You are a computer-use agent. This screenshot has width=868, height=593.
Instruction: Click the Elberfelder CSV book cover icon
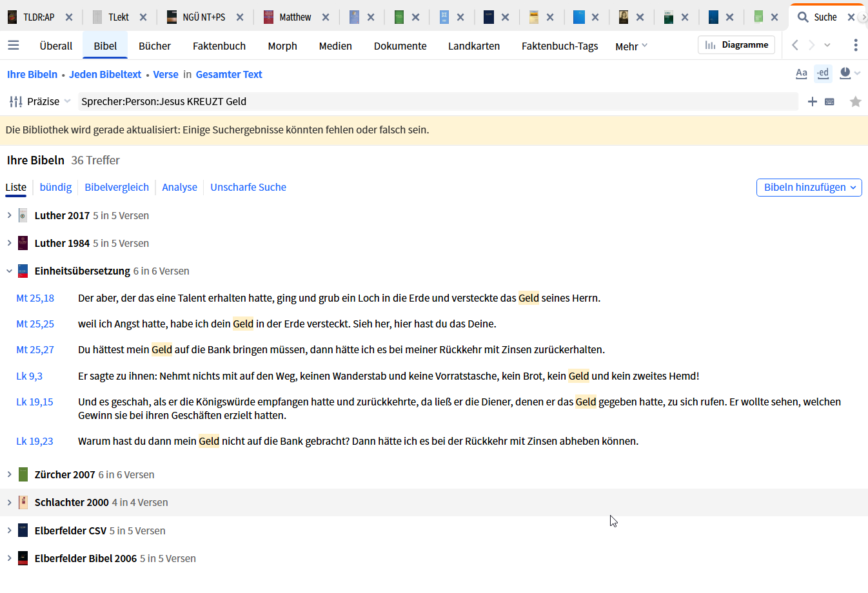pyautogui.click(x=23, y=530)
